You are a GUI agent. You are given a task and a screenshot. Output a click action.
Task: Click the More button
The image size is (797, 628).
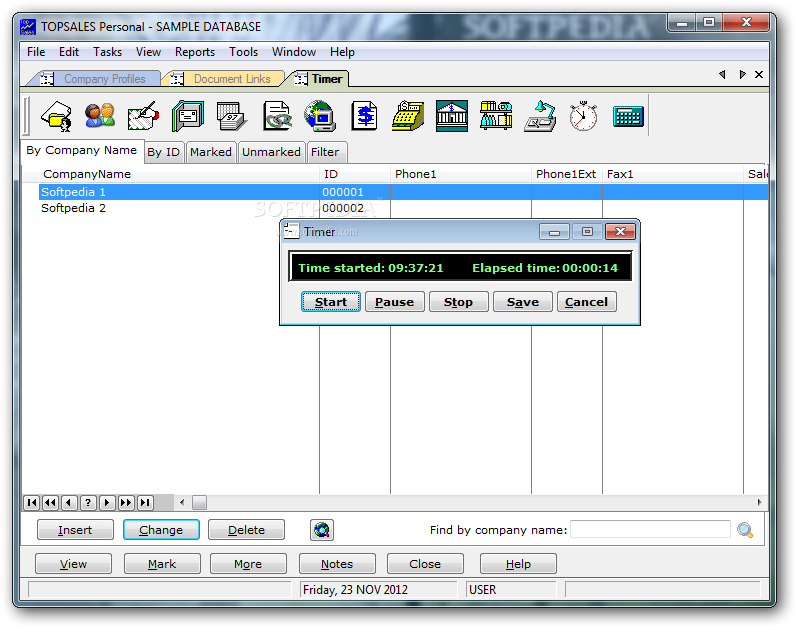click(248, 564)
